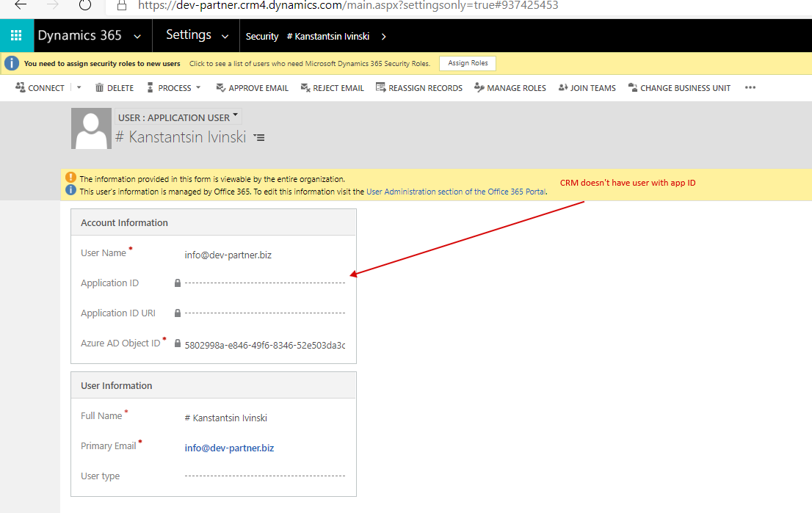Click the Manage Roles command
This screenshot has width=812, height=513.
[x=510, y=87]
